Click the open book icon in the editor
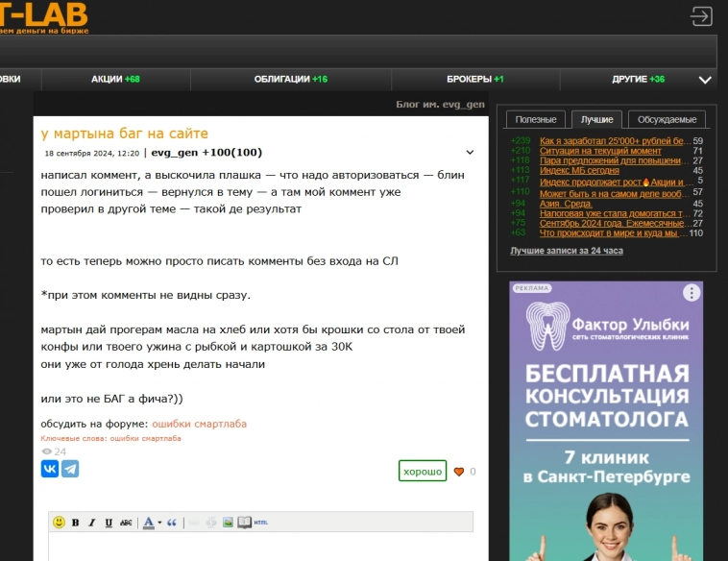Screen dimensions: 728x561 point(244,523)
